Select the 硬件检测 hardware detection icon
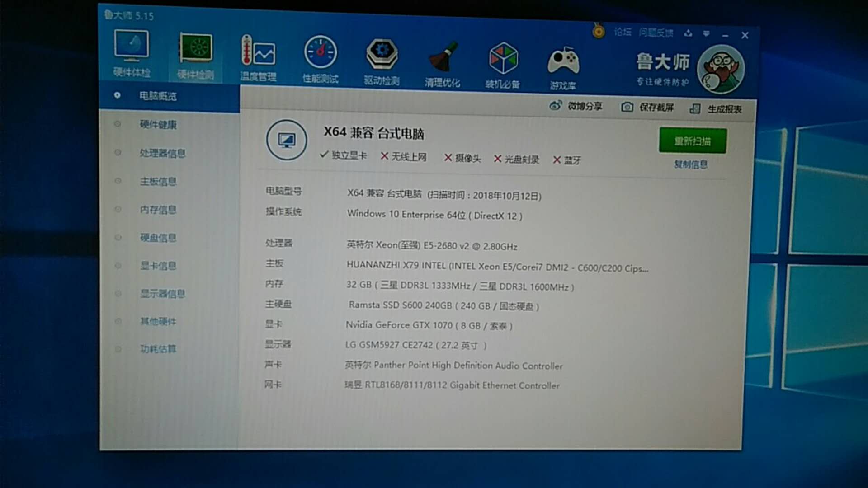Screen dimensions: 868x488 point(195,56)
